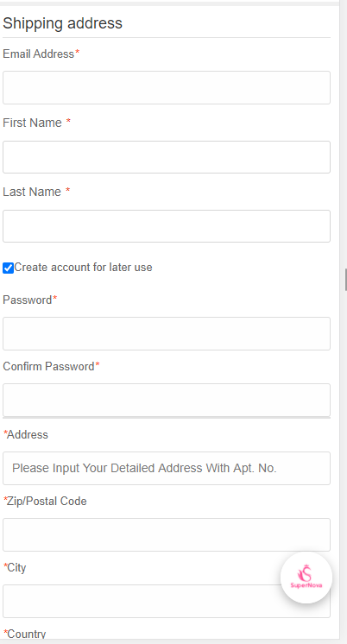
Task: Focus the Password input box
Action: click(x=167, y=333)
